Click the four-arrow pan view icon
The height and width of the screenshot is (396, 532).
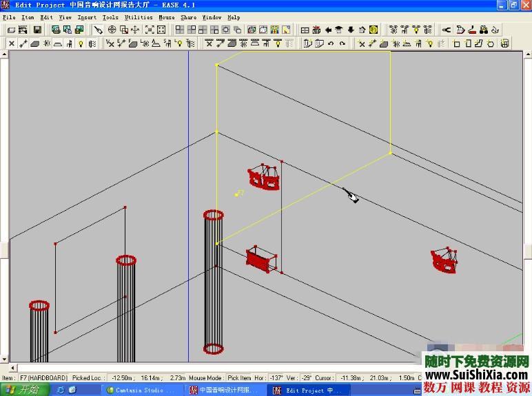[x=135, y=30]
